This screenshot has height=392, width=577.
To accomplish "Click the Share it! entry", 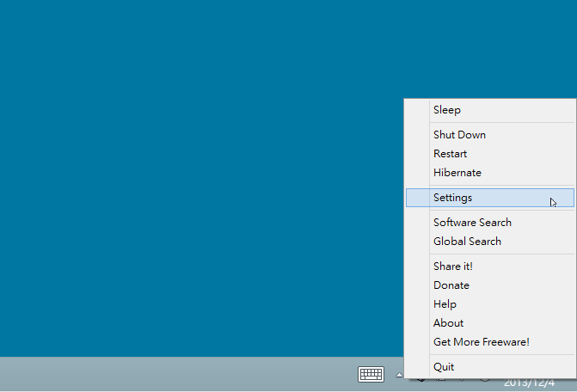I will [490, 266].
